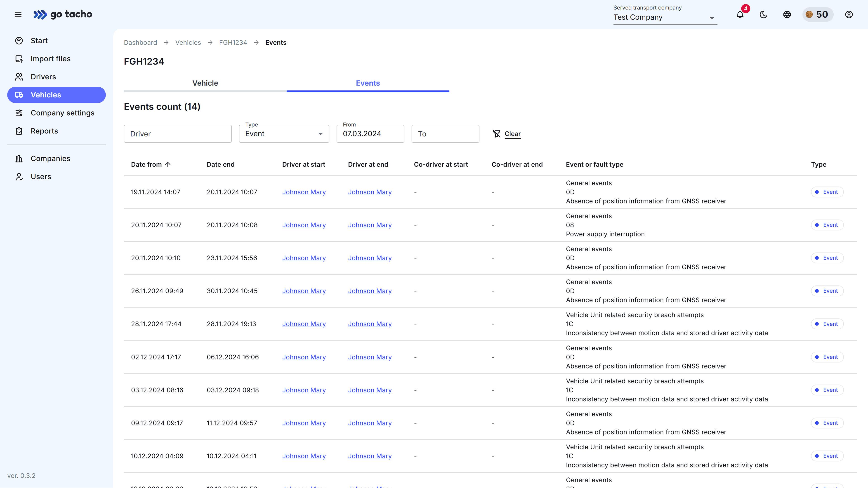The image size is (868, 488).
Task: Navigate to Vehicles breadcrumb
Action: point(188,42)
